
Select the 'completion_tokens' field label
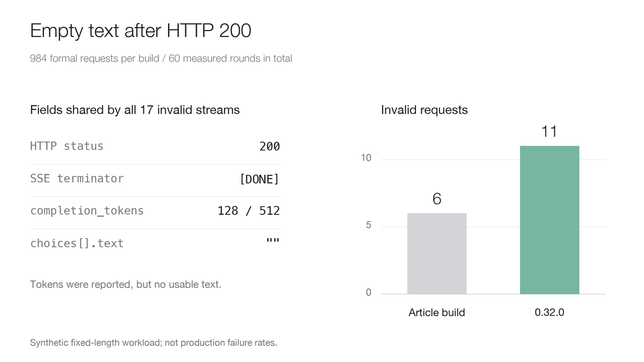[x=87, y=211]
